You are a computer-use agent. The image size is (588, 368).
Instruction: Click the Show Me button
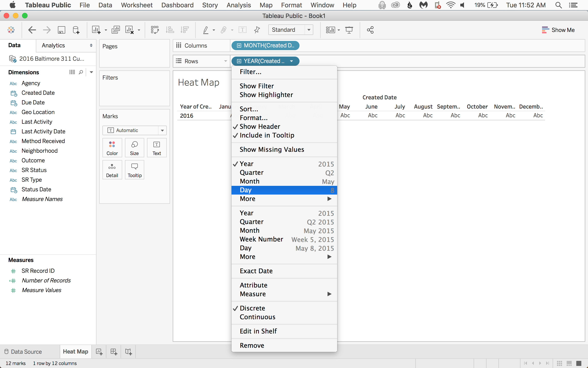558,30
